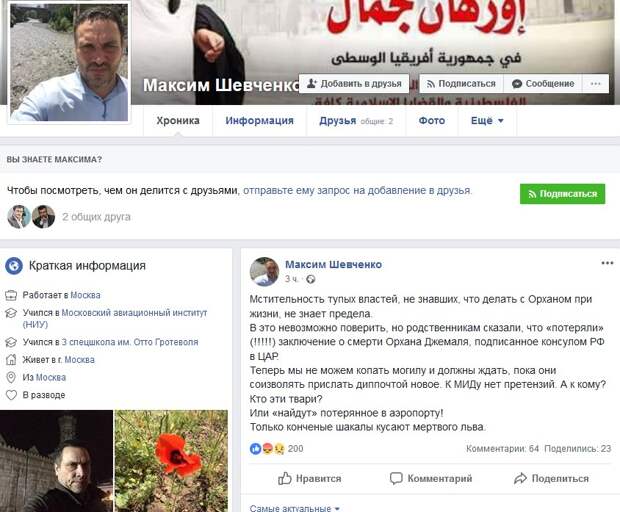Click the reaction emoji icons showing 200

(x=268, y=448)
